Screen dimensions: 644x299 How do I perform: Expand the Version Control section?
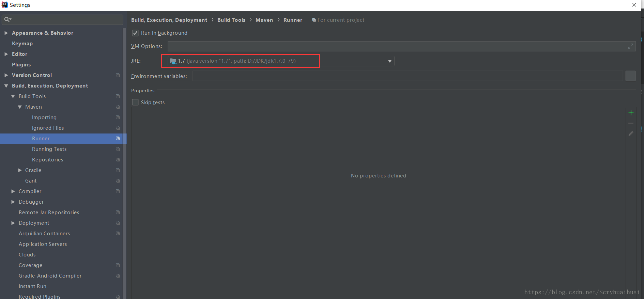tap(6, 75)
